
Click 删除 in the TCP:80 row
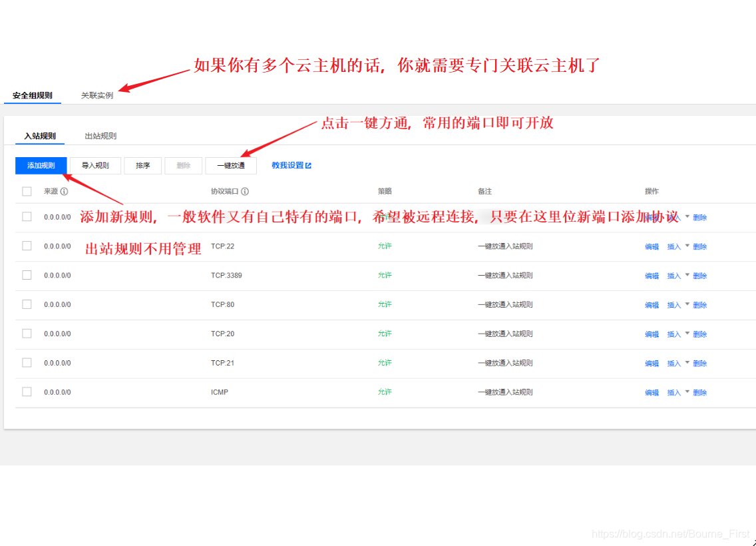point(699,305)
